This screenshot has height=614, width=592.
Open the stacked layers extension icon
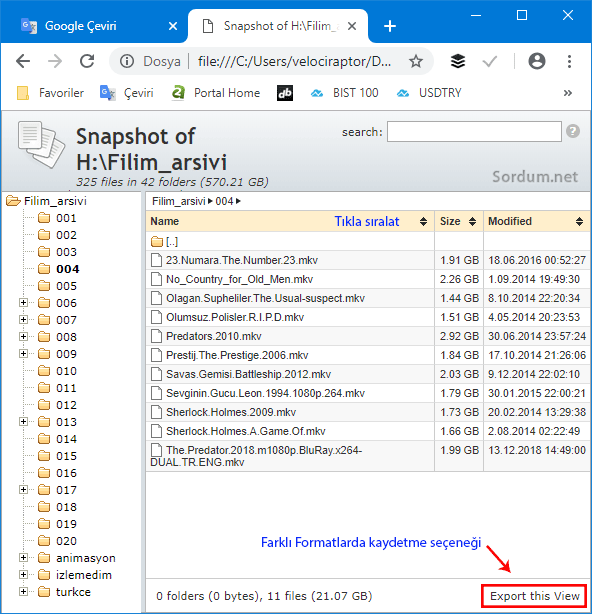[457, 61]
